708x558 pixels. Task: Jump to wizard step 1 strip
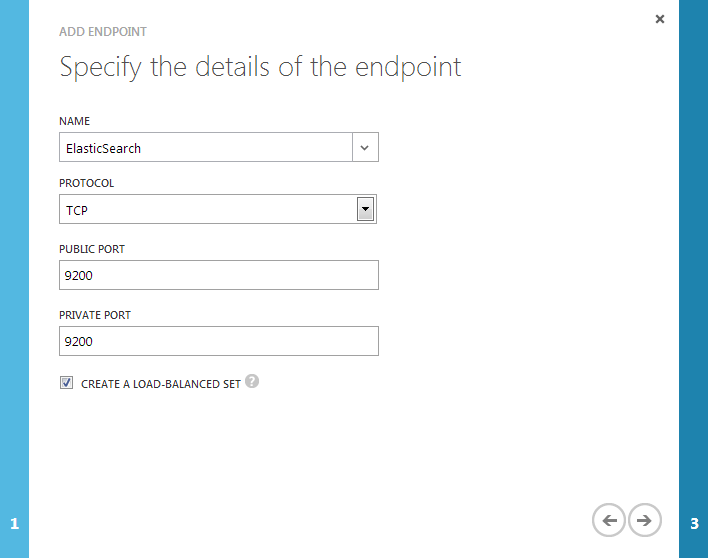14,279
